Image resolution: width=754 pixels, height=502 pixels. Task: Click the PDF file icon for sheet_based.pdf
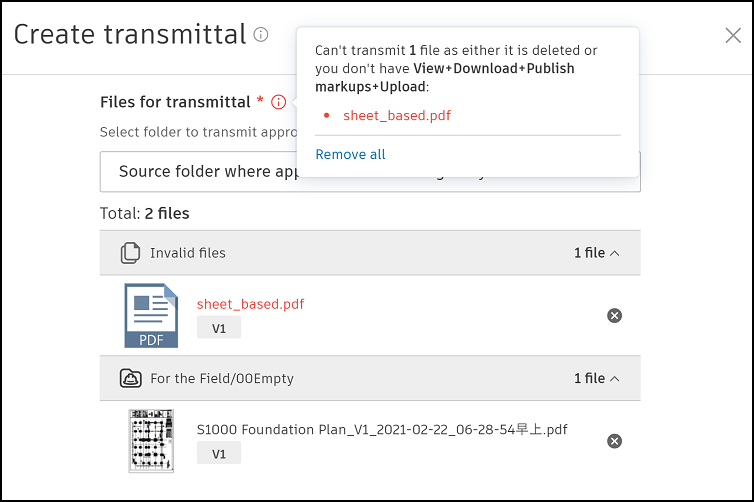tap(151, 316)
